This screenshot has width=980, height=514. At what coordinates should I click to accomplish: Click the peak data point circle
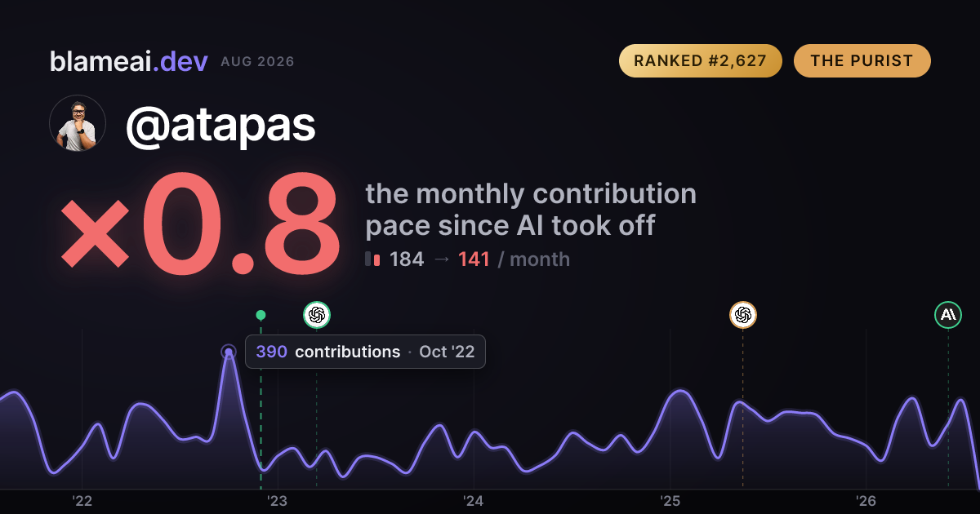tap(229, 352)
